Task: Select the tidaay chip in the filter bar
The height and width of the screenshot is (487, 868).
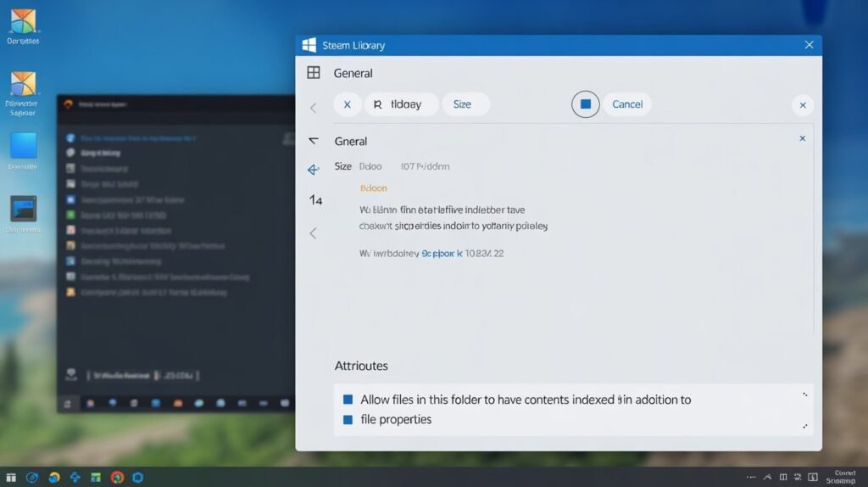Action: (401, 104)
